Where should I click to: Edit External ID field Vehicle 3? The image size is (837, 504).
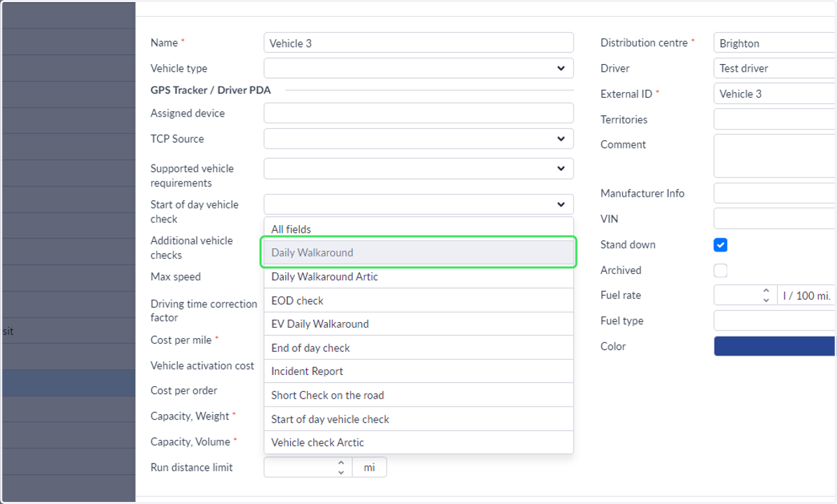coord(775,93)
